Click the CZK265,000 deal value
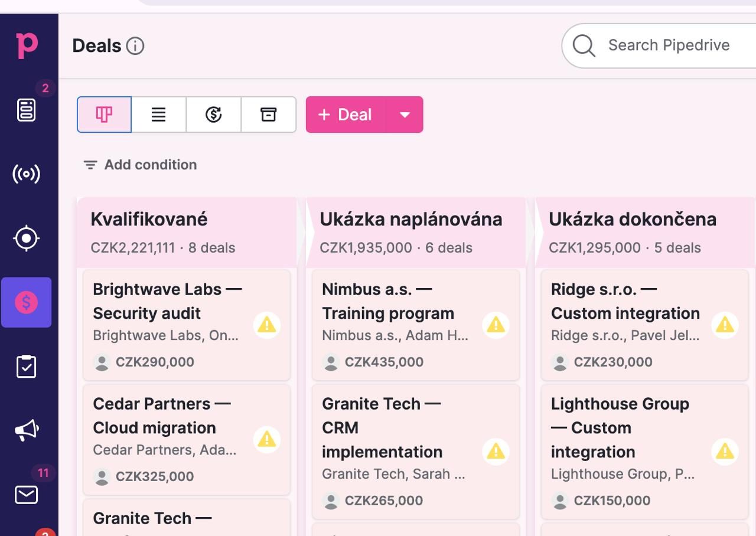756x536 pixels. click(384, 501)
